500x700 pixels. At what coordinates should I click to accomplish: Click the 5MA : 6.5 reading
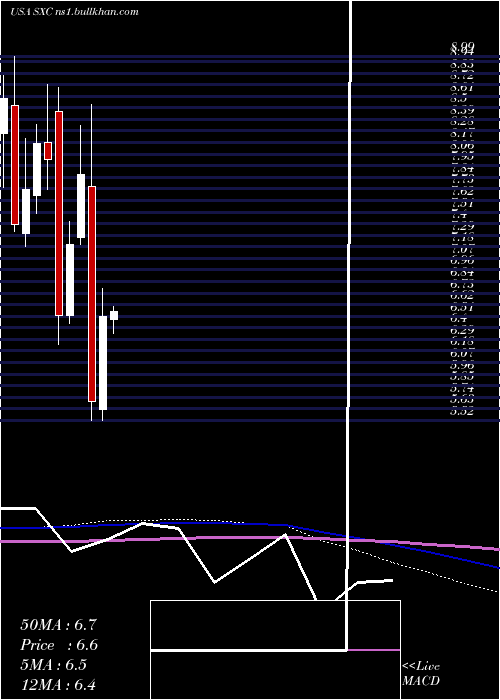[54, 665]
